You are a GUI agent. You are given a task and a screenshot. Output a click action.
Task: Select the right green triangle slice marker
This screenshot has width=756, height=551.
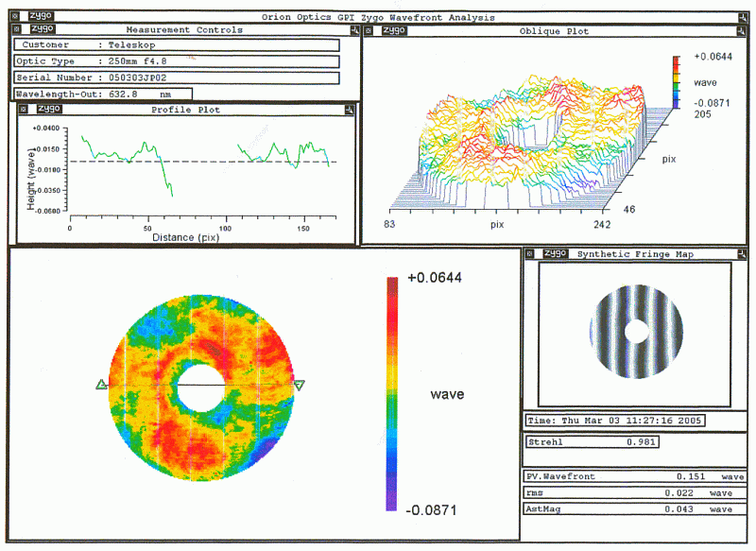pyautogui.click(x=300, y=386)
